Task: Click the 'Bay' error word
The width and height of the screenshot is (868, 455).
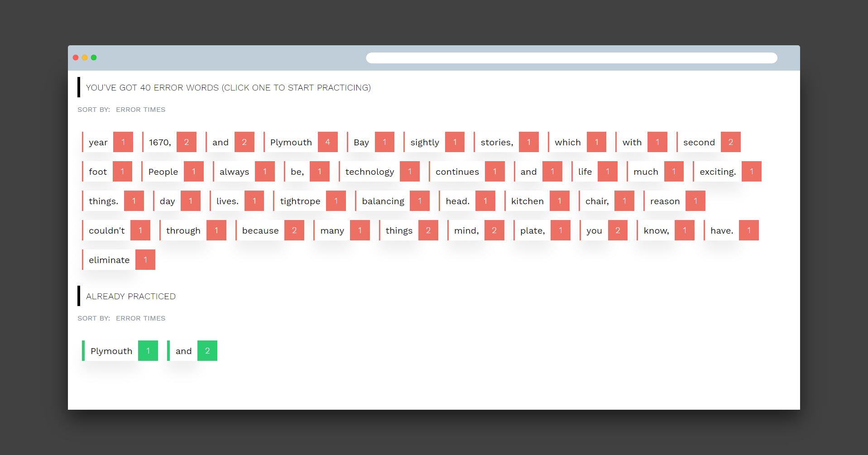Action: [370, 142]
